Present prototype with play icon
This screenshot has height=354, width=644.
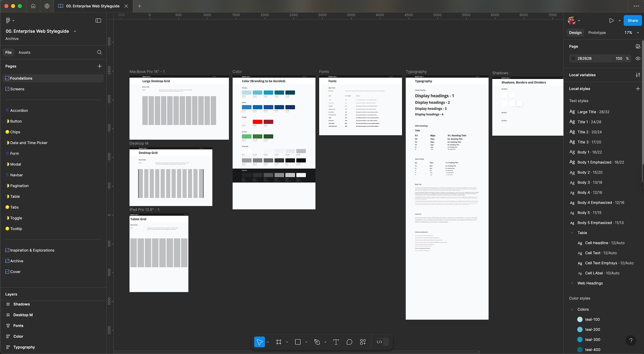(611, 20)
